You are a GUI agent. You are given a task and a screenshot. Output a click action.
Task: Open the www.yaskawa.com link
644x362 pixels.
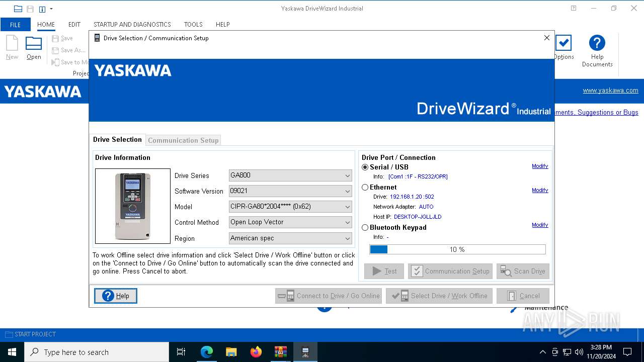pos(610,90)
